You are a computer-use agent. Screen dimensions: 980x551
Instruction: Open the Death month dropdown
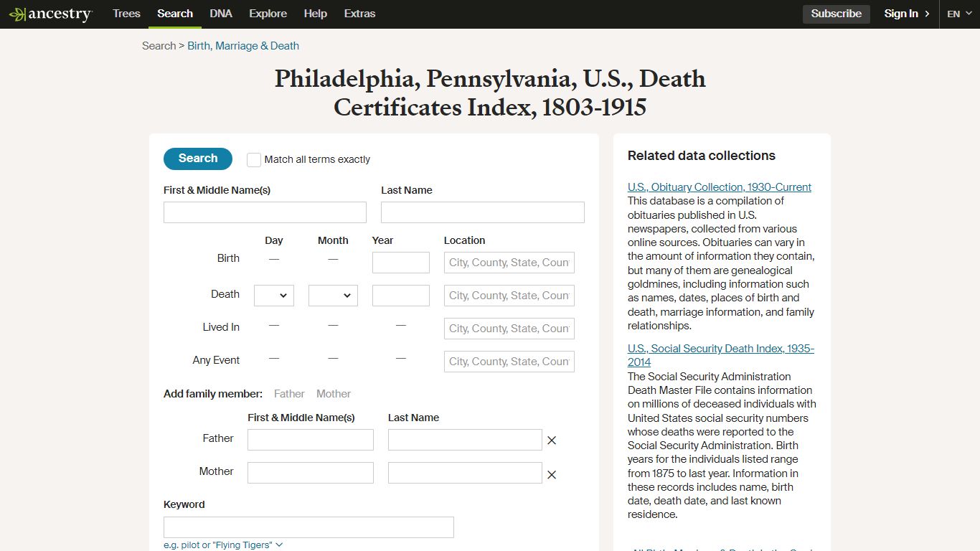(333, 296)
